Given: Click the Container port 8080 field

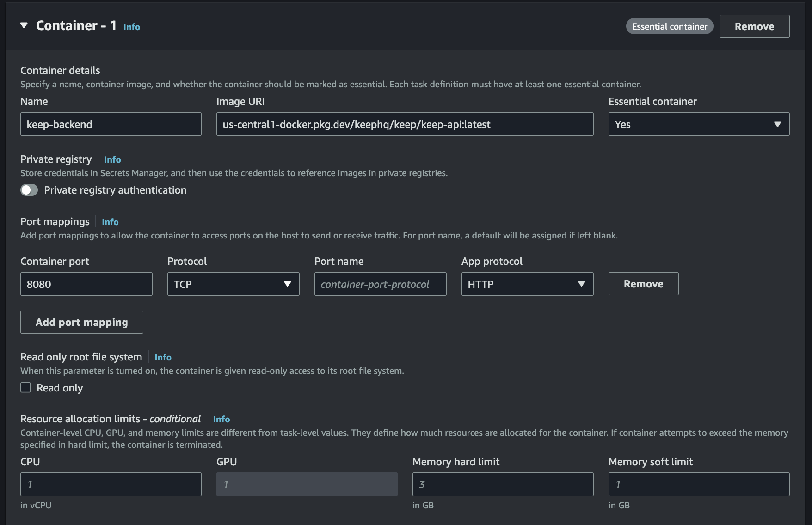Looking at the screenshot, I should coord(86,284).
